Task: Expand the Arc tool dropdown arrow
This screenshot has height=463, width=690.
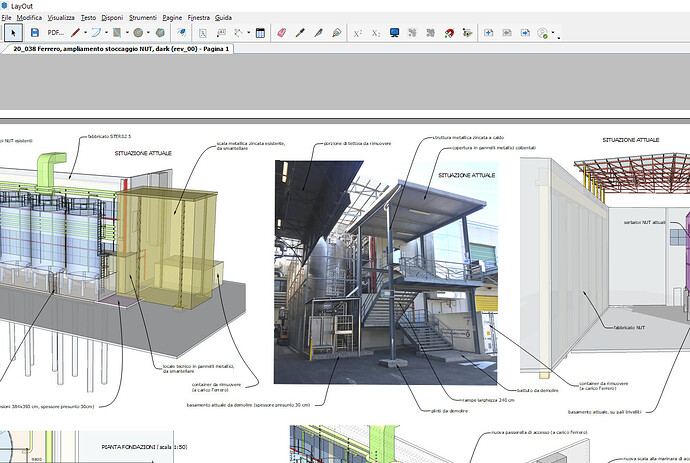Action: [106, 34]
